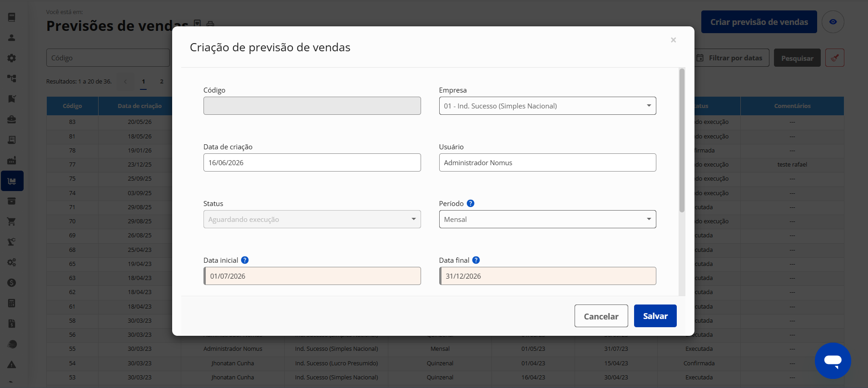Click the printer icon beside page title
The height and width of the screenshot is (388, 868).
tap(210, 24)
